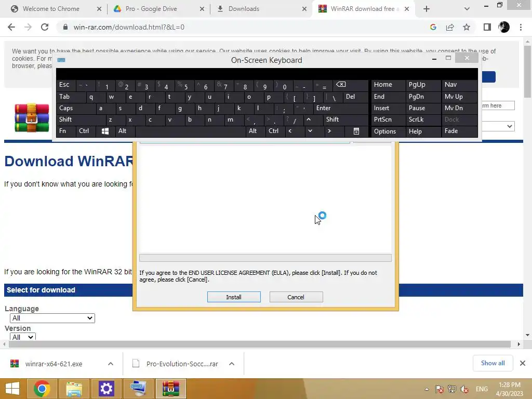Click the space bar on On-Screen Keyboard
This screenshot has height=399, width=532.
tap(190, 131)
